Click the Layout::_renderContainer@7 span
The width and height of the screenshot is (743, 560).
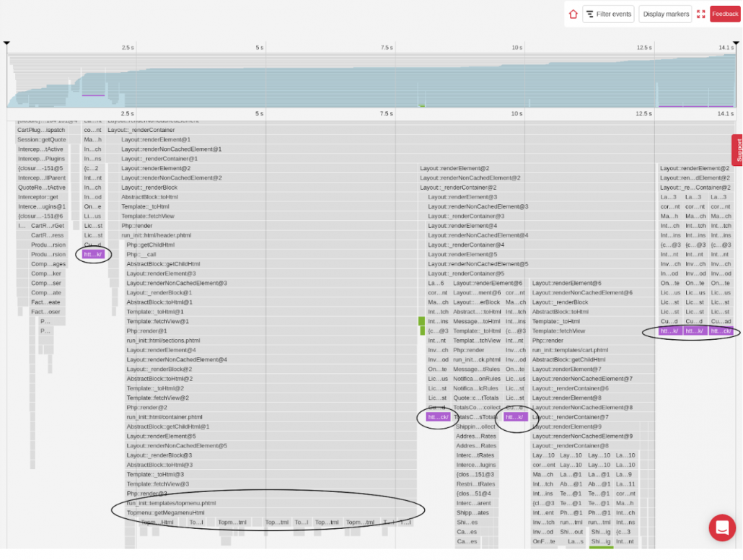click(570, 417)
